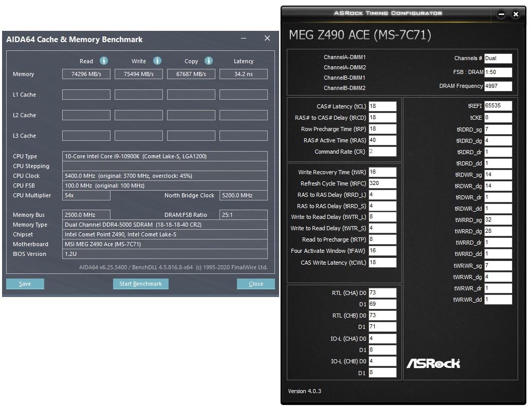
Task: Click the Memory Type field DDR4-5000 SDRAM
Action: coord(165,225)
